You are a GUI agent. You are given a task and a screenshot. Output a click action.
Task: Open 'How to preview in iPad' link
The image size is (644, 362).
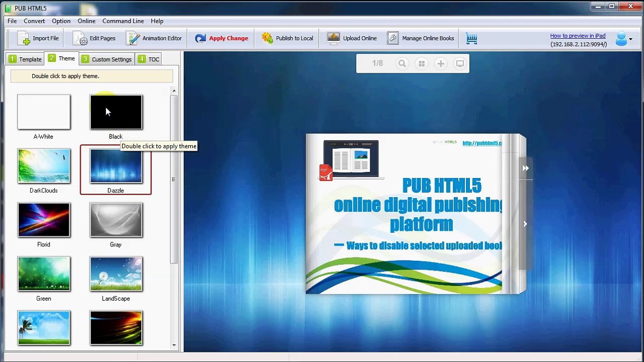coord(578,36)
